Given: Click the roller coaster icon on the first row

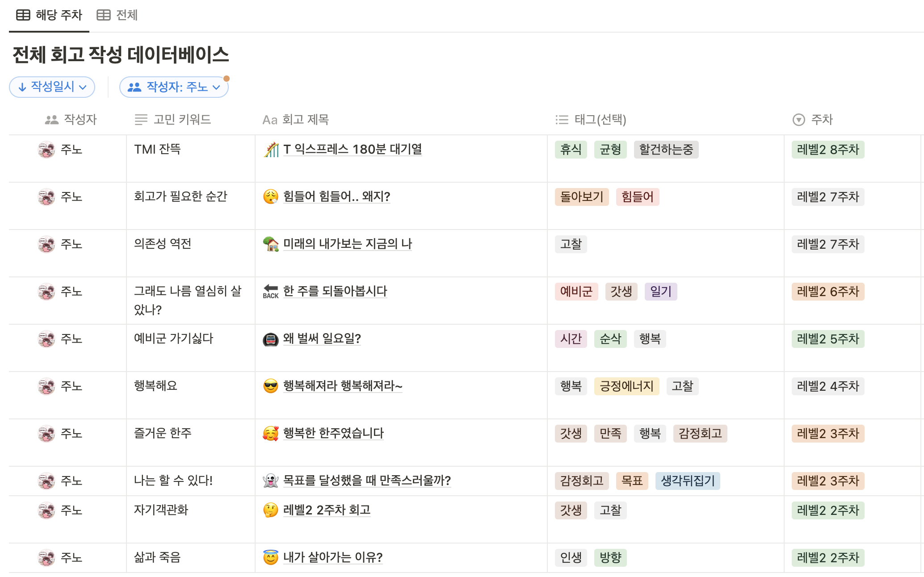Looking at the screenshot, I should [x=271, y=150].
